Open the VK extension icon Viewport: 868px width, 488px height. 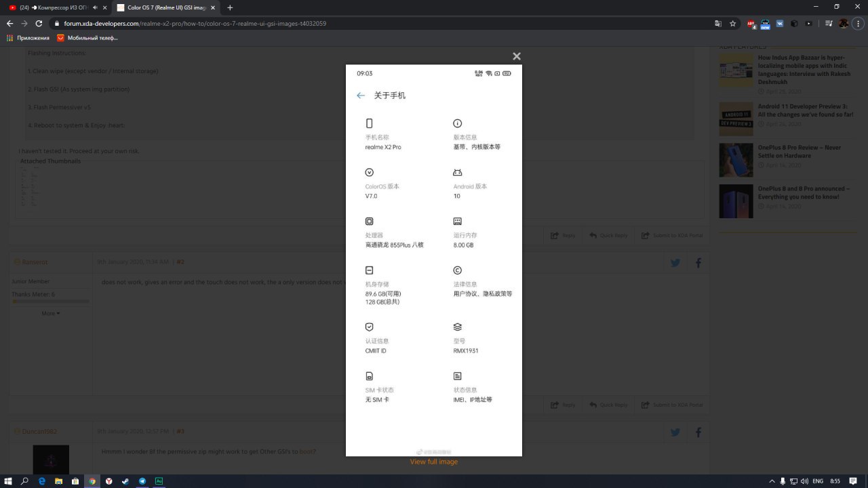pyautogui.click(x=780, y=23)
